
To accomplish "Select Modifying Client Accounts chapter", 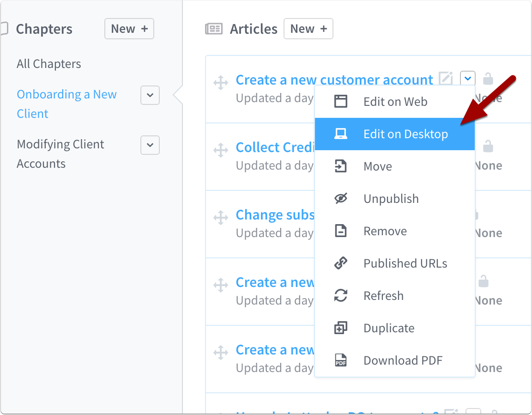I will click(x=60, y=154).
